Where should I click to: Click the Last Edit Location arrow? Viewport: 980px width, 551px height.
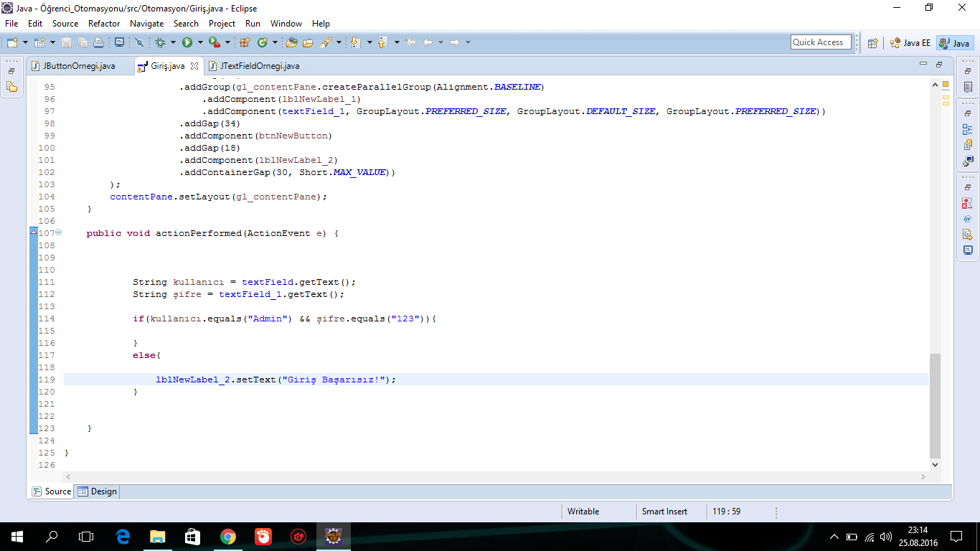(x=411, y=42)
